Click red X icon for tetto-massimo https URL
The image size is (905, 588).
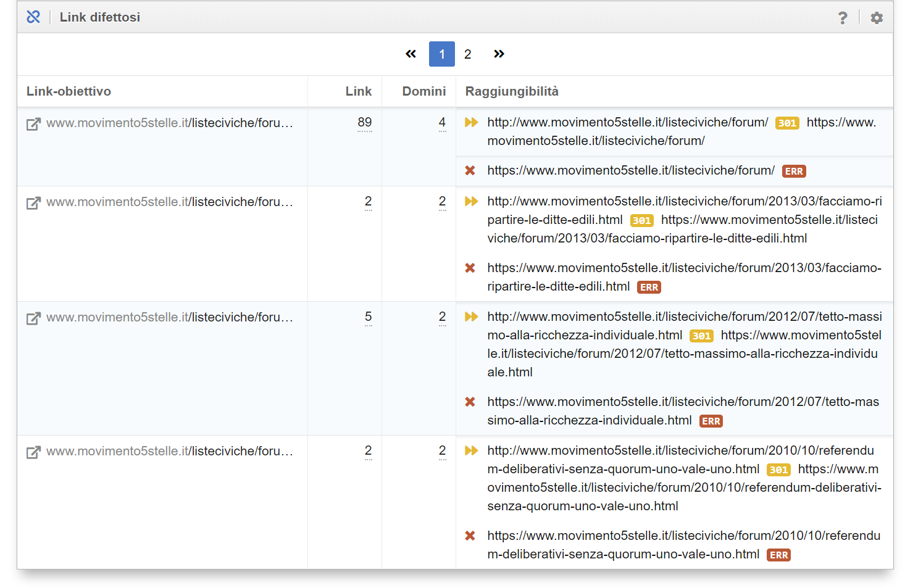pos(470,402)
